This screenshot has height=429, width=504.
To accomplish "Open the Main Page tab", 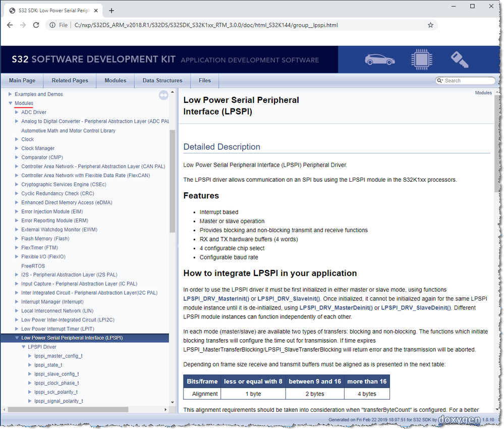I will [22, 80].
